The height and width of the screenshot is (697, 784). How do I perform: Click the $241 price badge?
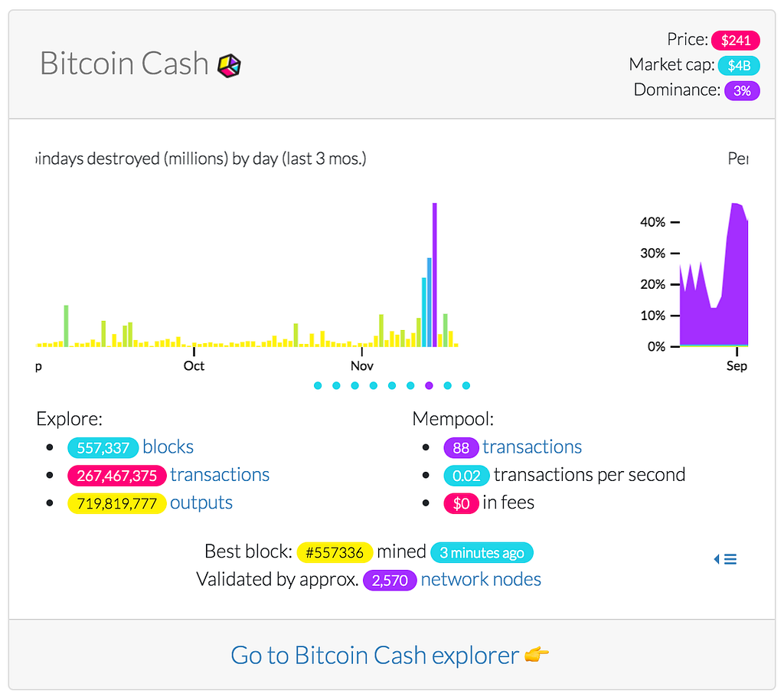(x=735, y=40)
